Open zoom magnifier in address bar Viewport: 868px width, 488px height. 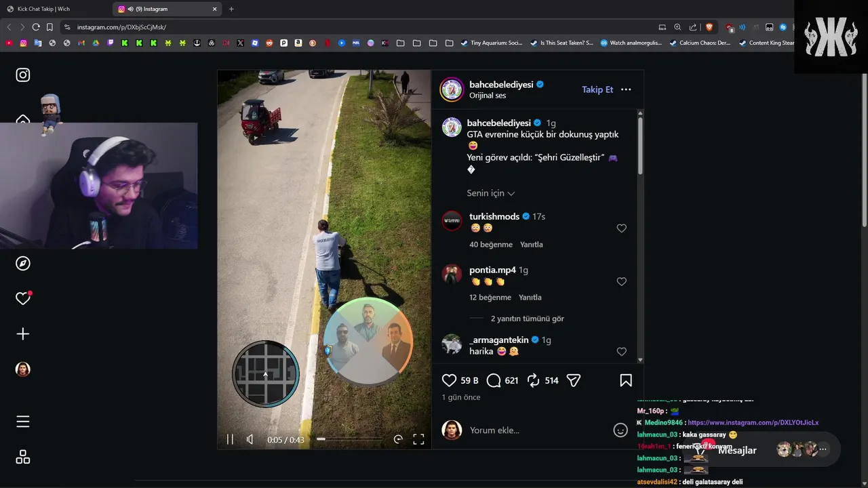pos(677,27)
